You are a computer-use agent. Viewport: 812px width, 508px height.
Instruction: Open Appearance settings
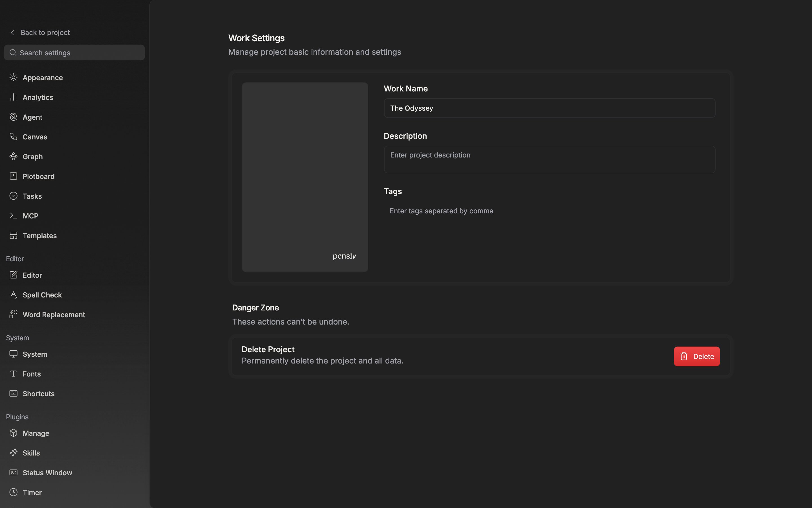[74, 78]
